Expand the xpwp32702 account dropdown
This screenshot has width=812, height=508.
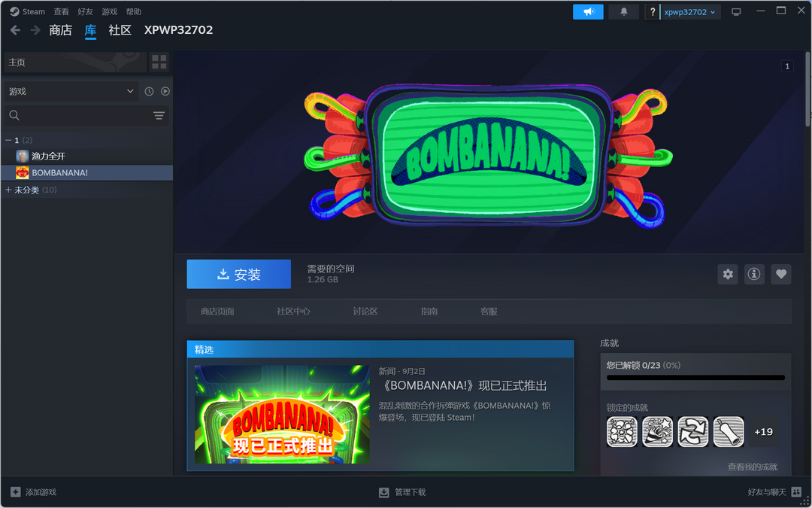(690, 12)
